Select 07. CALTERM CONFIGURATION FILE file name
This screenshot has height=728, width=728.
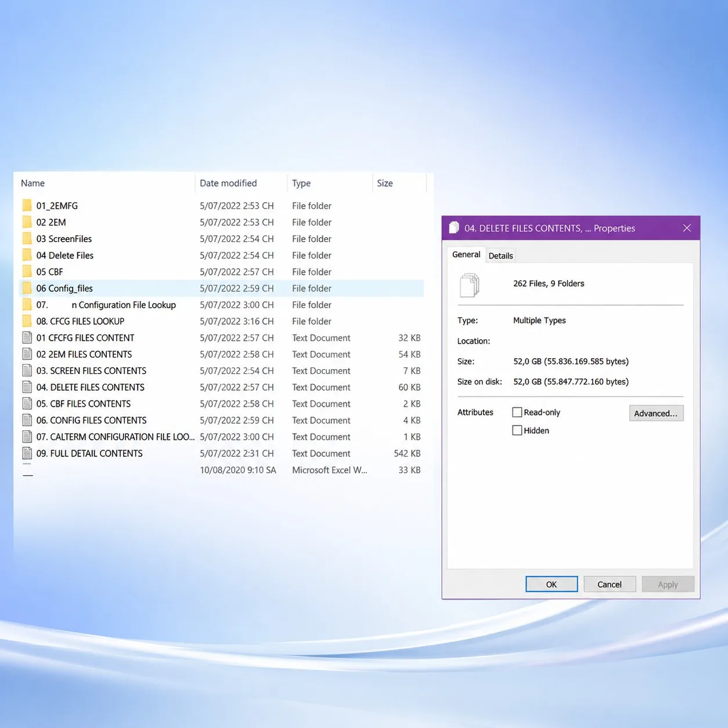(116, 437)
